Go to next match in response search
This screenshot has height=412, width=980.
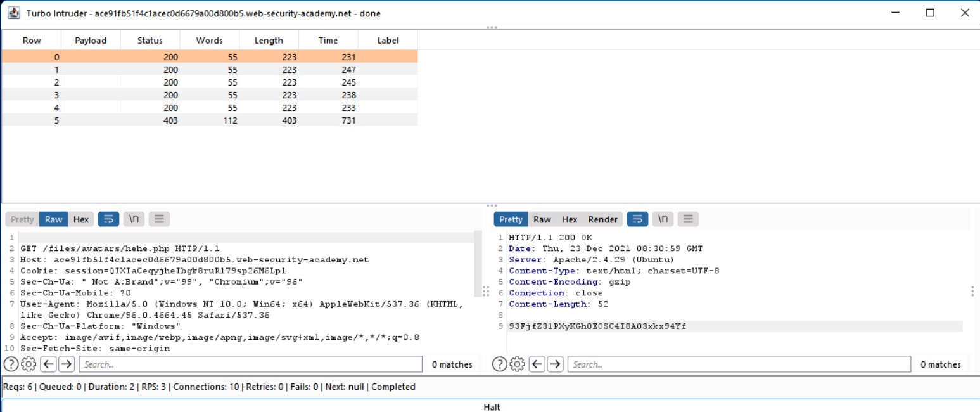556,364
